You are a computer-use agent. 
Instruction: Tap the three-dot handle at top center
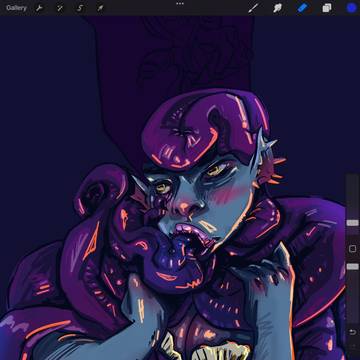(x=180, y=3)
